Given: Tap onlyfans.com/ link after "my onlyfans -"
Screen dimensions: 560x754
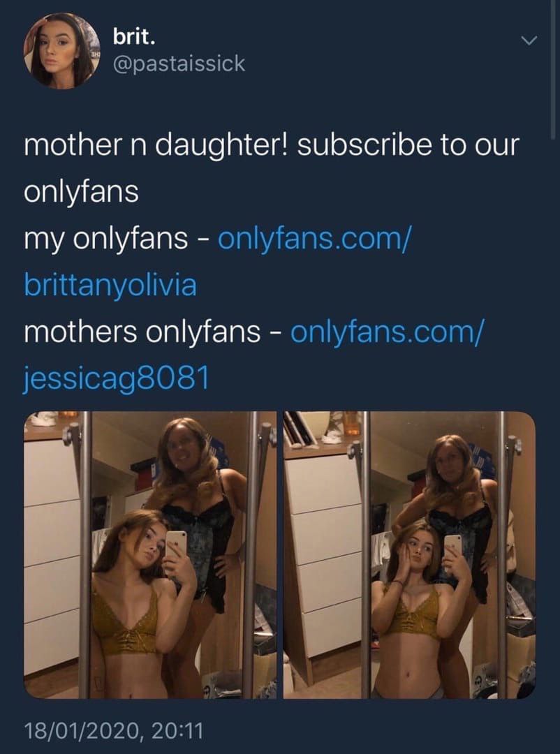Looking at the screenshot, I should [315, 238].
